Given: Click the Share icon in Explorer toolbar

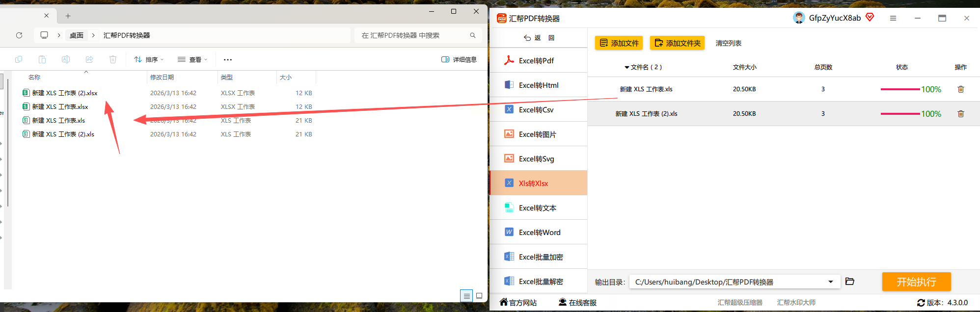Looking at the screenshot, I should pos(89,59).
